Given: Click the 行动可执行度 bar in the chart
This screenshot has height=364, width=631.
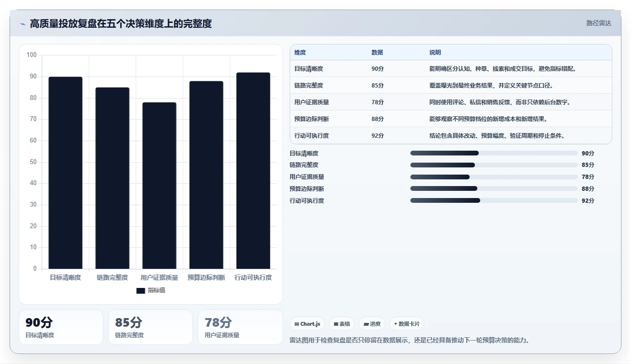Looking at the screenshot, I should pos(253,171).
